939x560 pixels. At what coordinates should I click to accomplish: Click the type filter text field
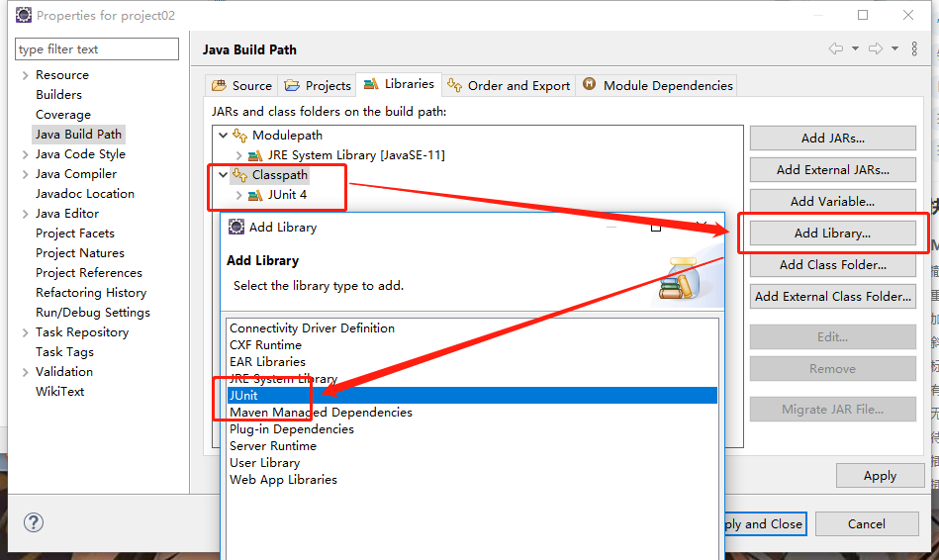97,49
